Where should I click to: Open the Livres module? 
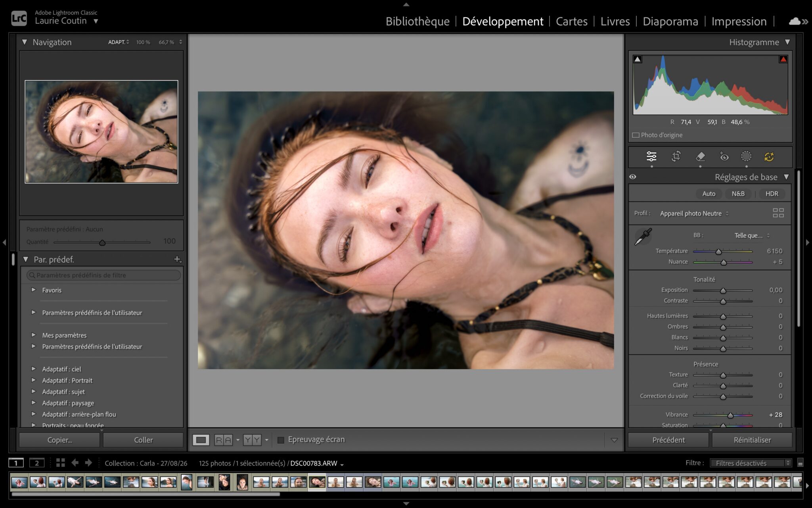click(615, 21)
